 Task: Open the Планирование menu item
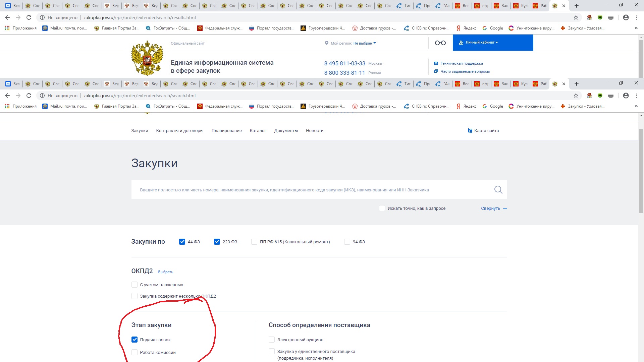226,131
